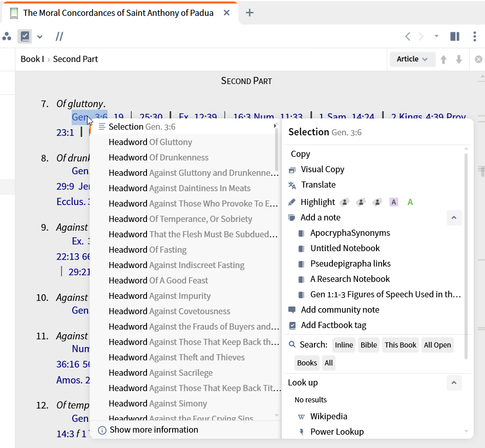Apply the green A text highlight
Screen dimensions: 485x448
point(410,202)
